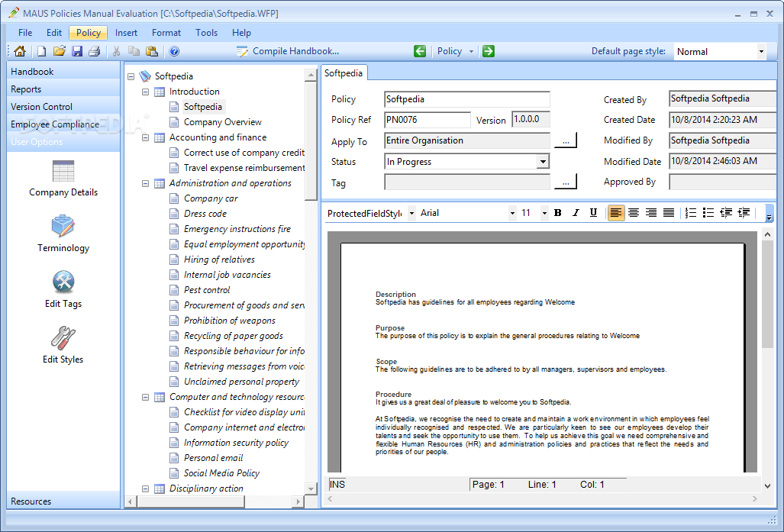
Task: Collapse Administration and operations section
Action: click(146, 183)
